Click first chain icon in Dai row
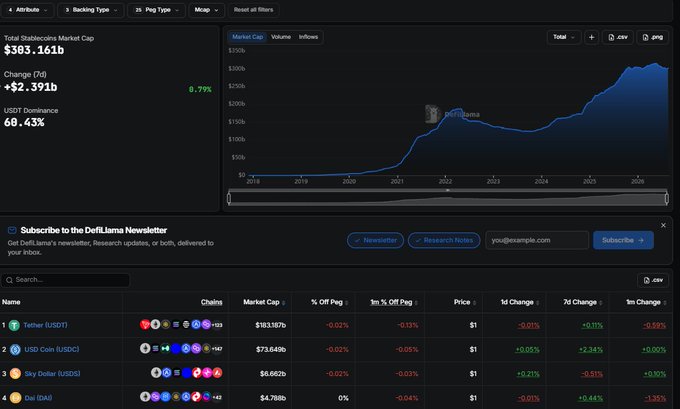 (145, 396)
